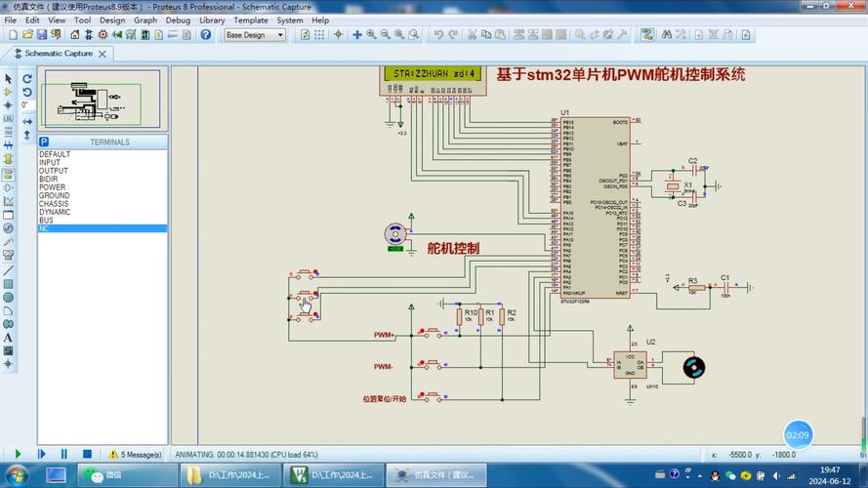Open the Library menu

tap(212, 20)
